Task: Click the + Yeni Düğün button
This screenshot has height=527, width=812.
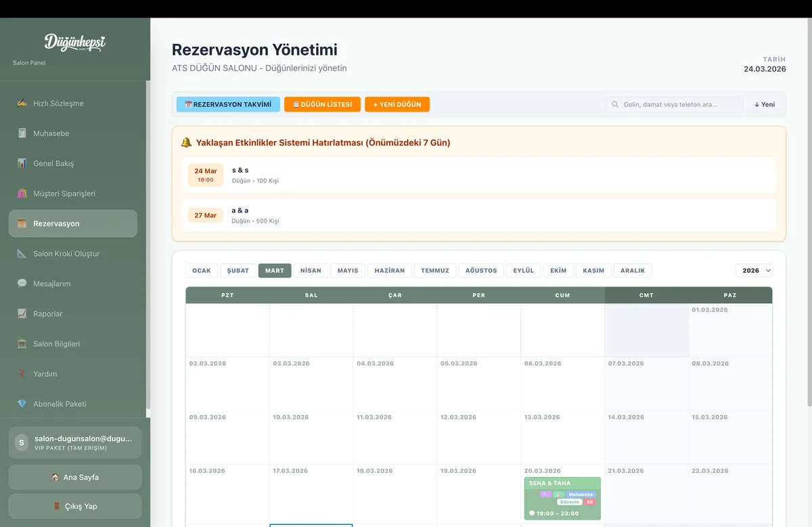Action: pos(397,105)
